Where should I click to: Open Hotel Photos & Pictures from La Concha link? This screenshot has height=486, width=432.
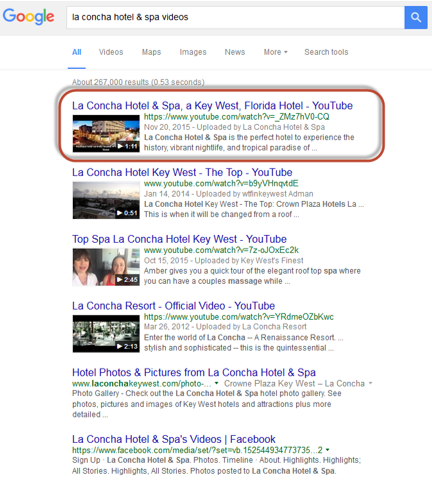coord(194,372)
